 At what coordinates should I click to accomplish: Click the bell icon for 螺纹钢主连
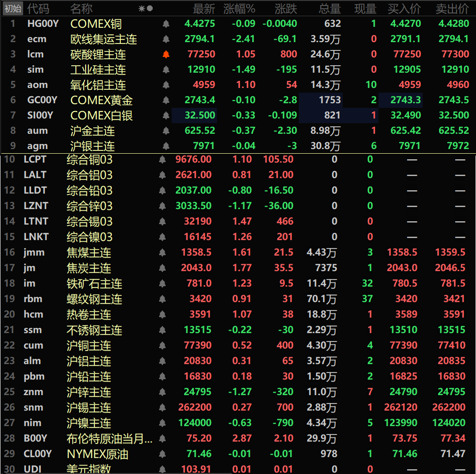click(x=162, y=299)
